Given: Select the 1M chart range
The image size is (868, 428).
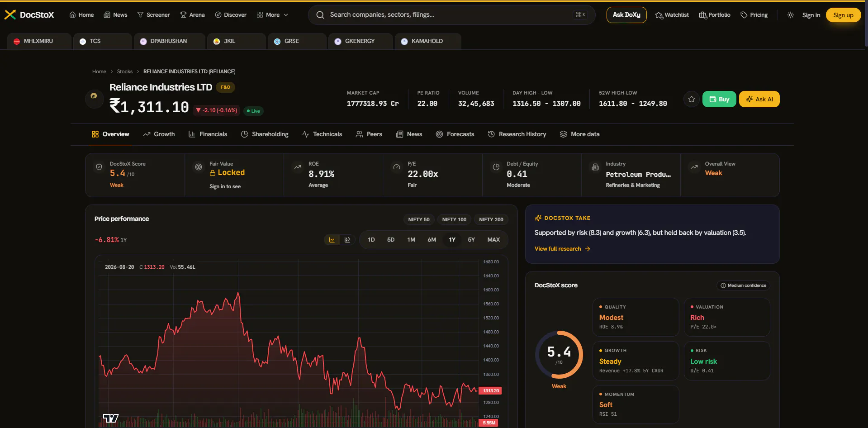Looking at the screenshot, I should [x=411, y=240].
